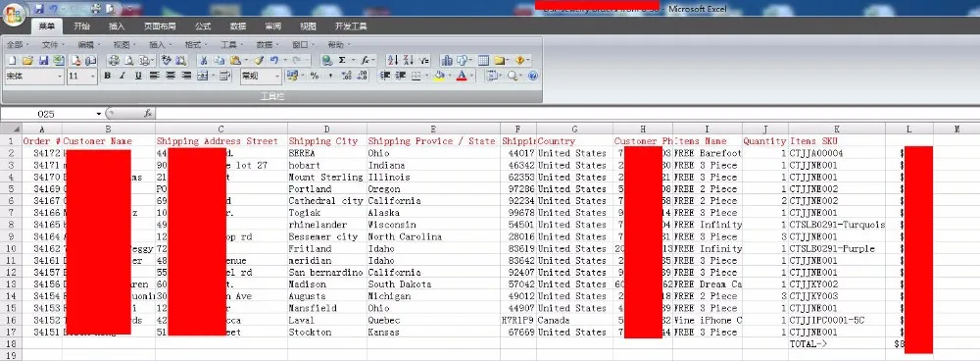
Task: Decrease decimal places
Action: pos(362,76)
